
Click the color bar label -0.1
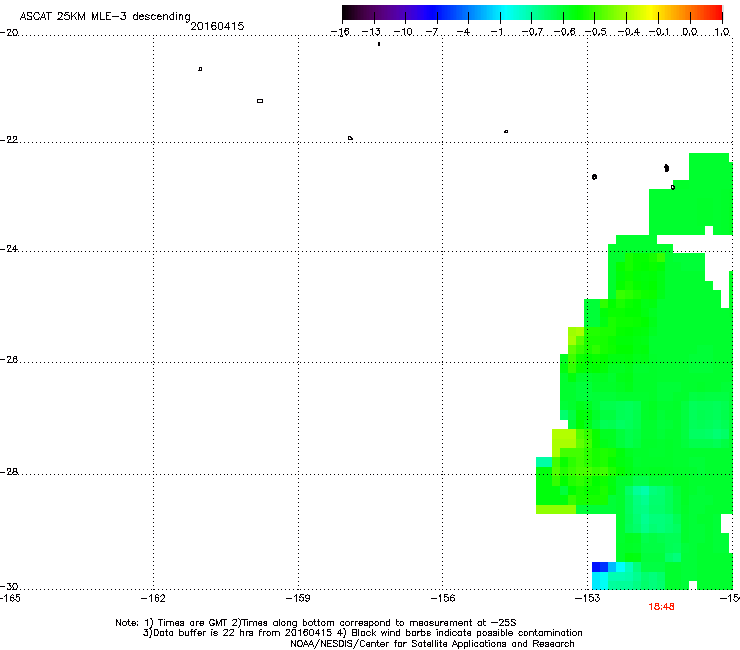(659, 32)
